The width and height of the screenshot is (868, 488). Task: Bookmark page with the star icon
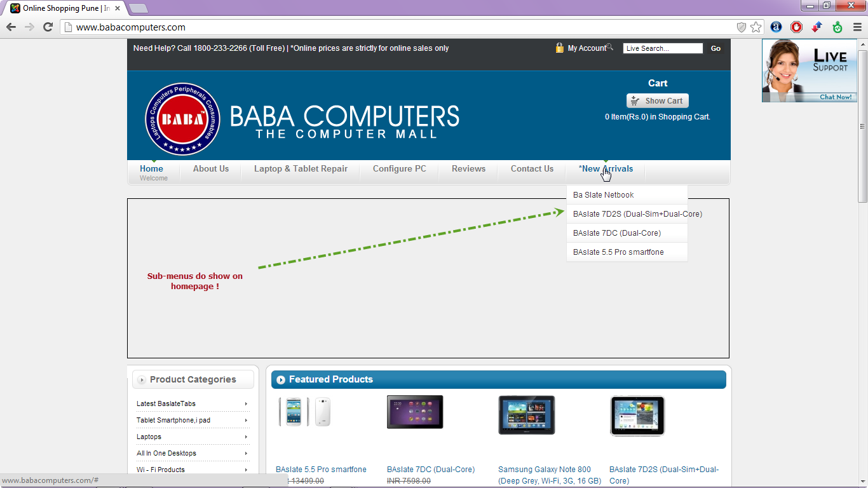[756, 27]
